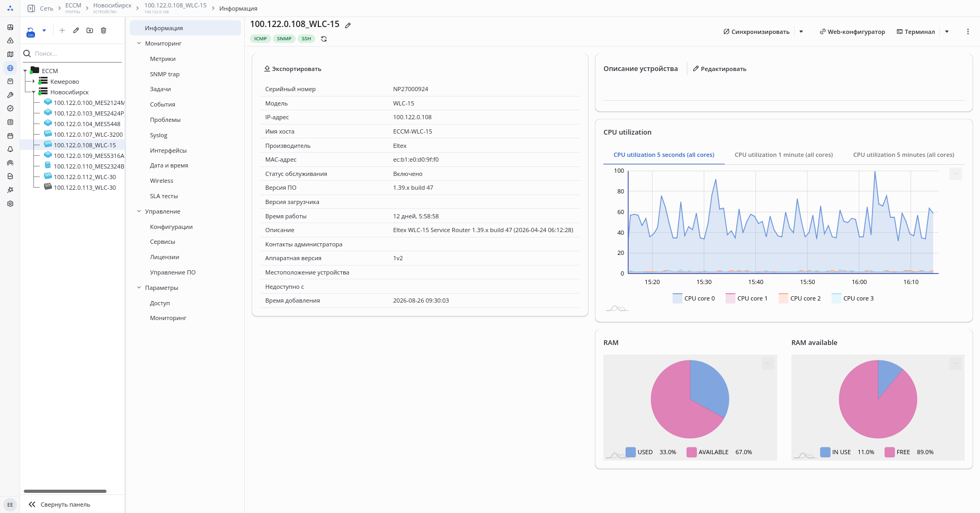The image size is (980, 513).
Task: Open dropdown arrow next to Синхронизировать
Action: pyautogui.click(x=801, y=32)
